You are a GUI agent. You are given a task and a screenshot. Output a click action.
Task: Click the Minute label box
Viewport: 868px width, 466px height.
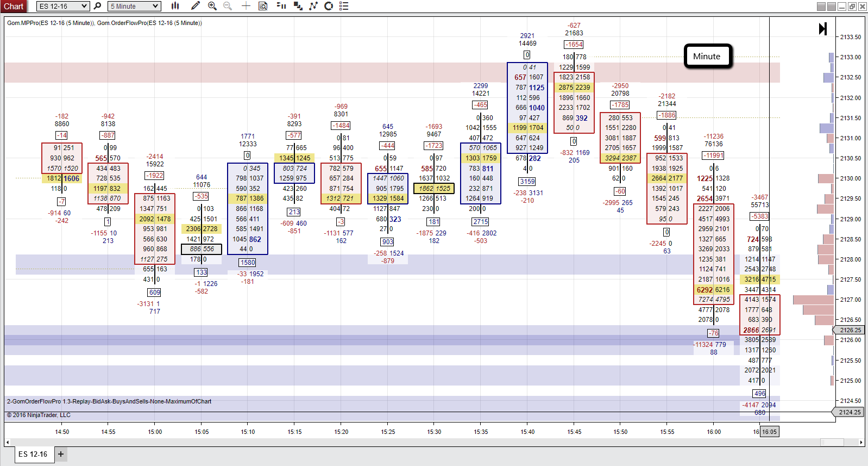[x=708, y=56]
